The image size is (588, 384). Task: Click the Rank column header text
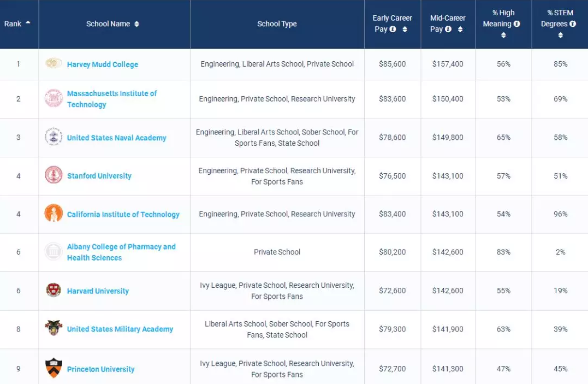(x=13, y=23)
